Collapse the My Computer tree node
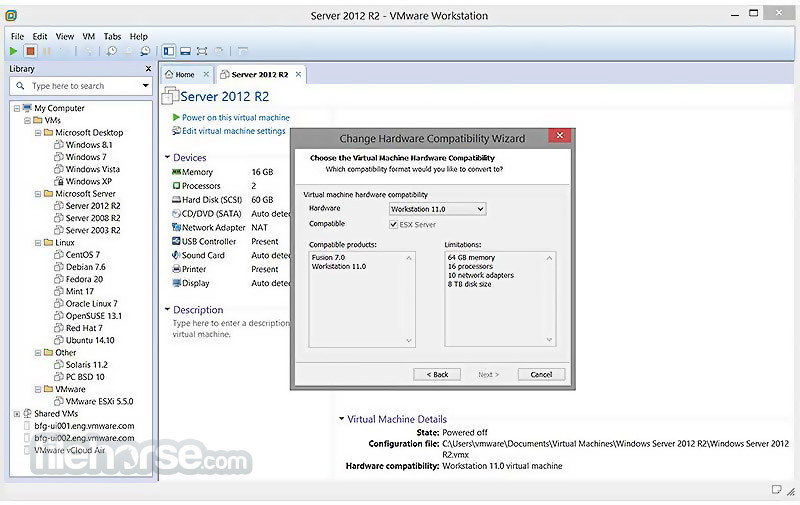The image size is (800, 505). click(17, 108)
